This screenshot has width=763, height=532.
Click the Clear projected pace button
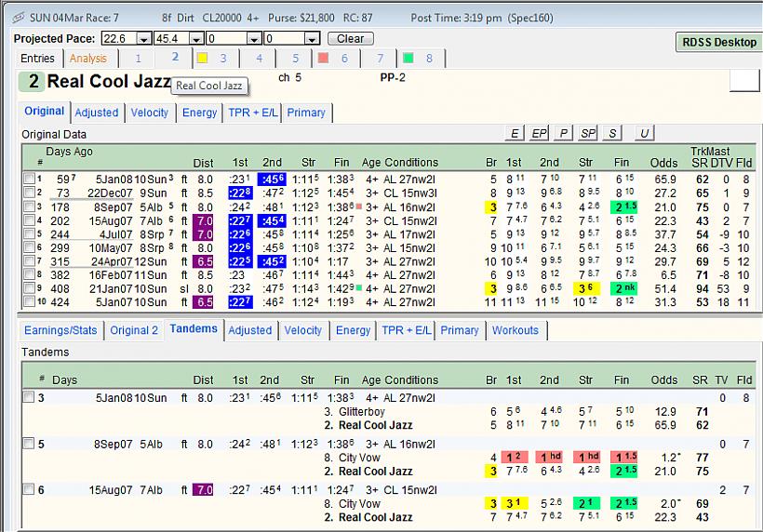[x=351, y=38]
